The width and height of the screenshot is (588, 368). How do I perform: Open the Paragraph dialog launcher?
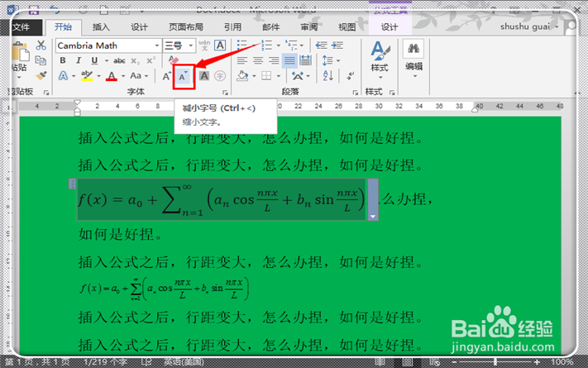355,93
